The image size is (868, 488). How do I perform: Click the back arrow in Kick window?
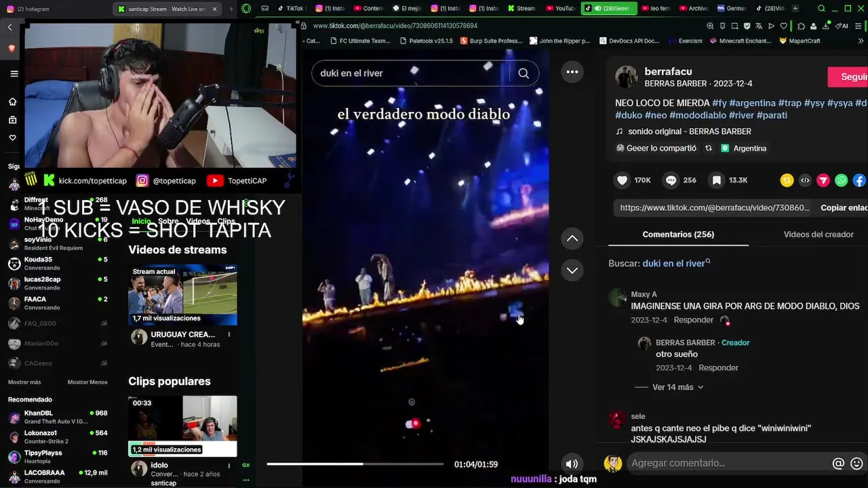click(10, 27)
